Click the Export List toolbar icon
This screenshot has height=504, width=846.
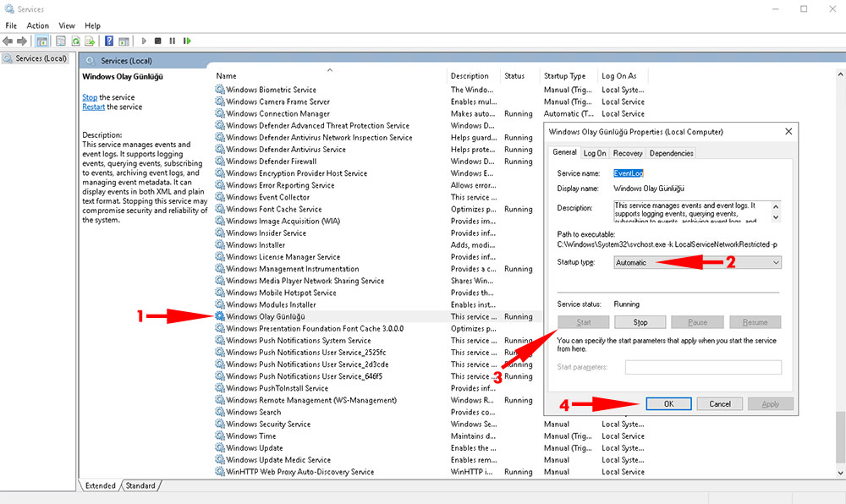90,41
